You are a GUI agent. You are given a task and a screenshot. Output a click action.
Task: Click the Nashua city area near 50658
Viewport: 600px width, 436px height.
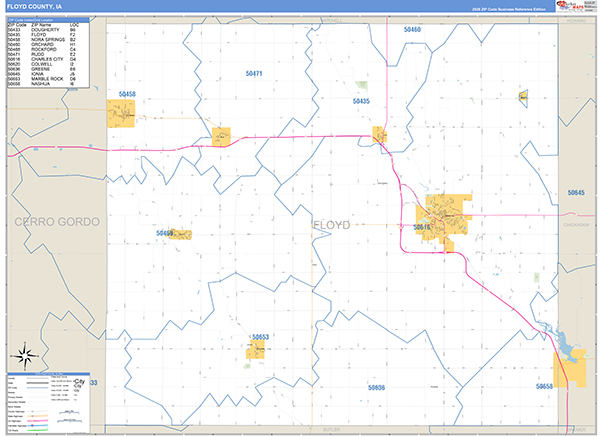tap(571, 369)
